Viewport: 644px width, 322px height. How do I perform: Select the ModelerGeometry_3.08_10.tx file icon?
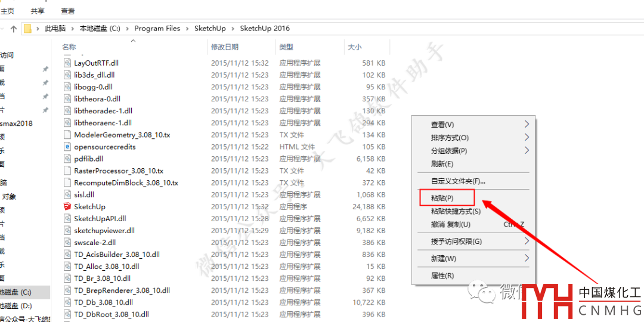point(67,135)
